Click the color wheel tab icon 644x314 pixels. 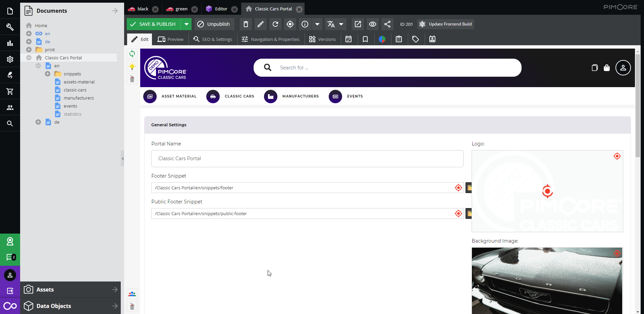click(382, 39)
